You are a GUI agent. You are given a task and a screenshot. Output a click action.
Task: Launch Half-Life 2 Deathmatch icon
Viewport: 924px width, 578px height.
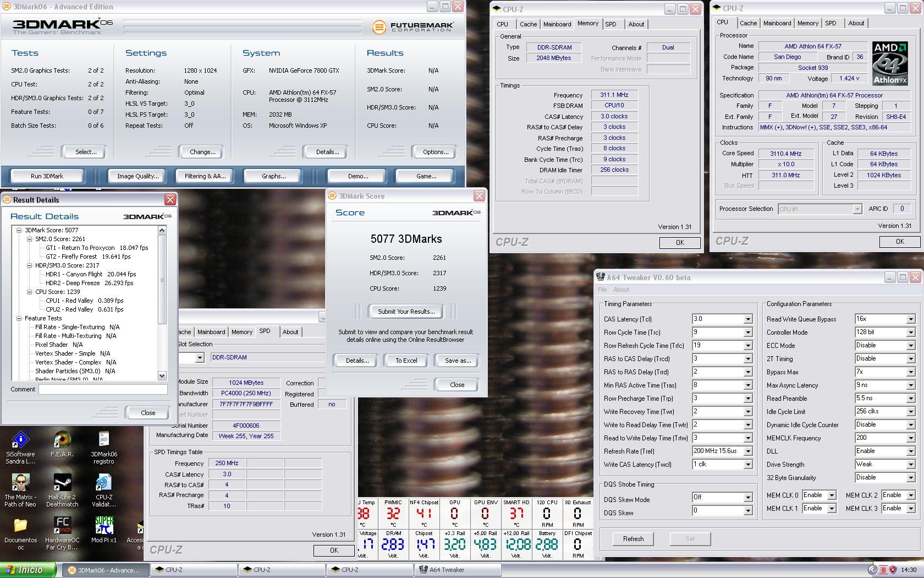pos(62,483)
